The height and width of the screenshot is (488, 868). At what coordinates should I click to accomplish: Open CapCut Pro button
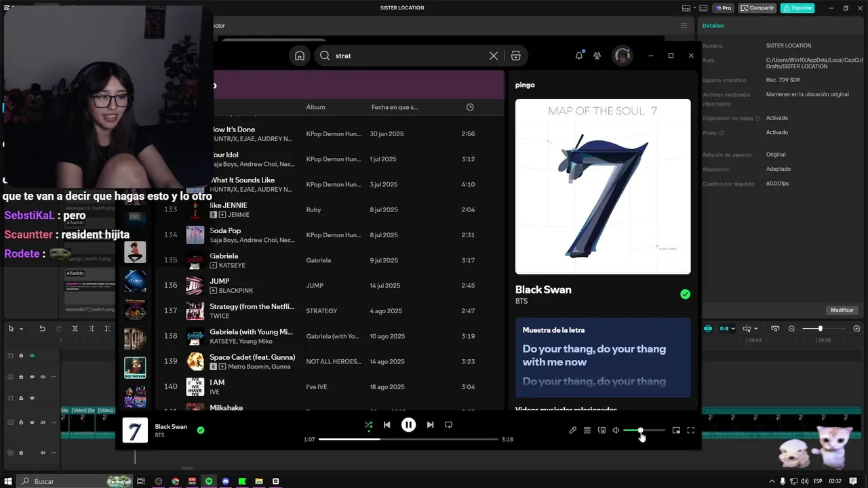tap(723, 8)
